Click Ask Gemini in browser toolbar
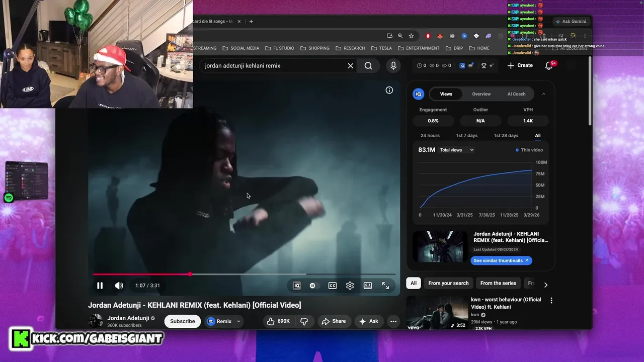This screenshot has width=644, height=362. tap(571, 22)
